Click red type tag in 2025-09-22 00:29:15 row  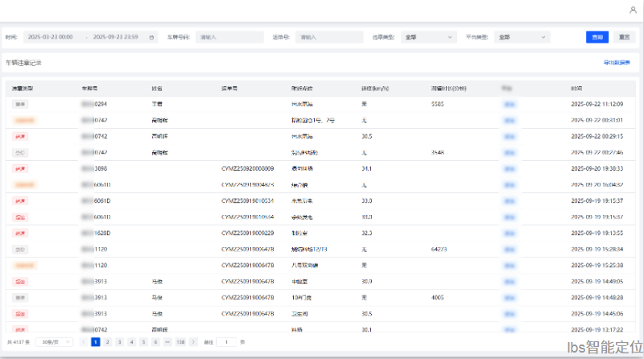click(20, 136)
